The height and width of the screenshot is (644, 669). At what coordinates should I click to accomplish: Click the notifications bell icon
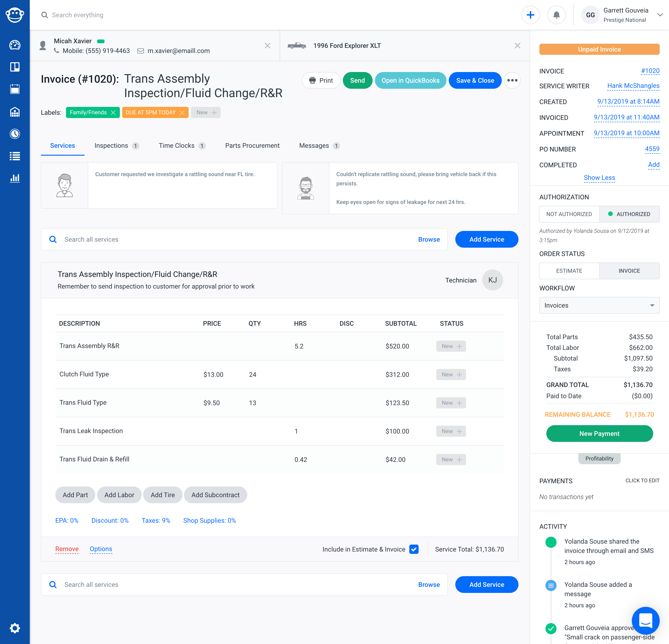(x=556, y=15)
